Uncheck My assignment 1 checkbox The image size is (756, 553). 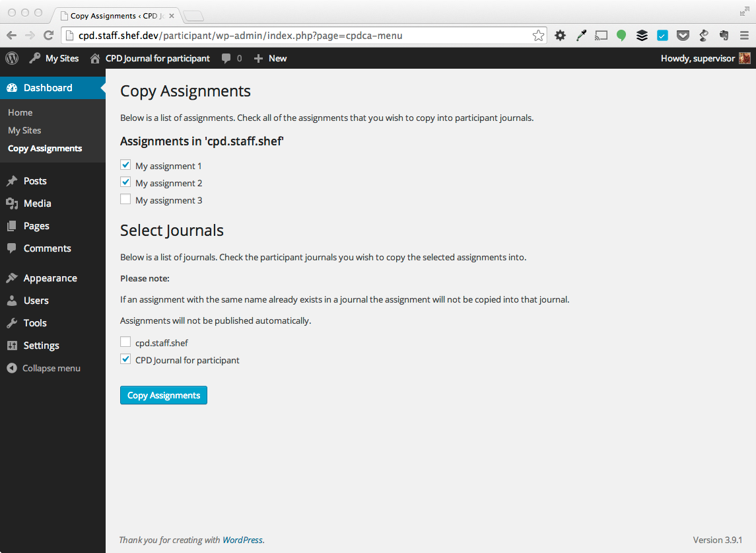(x=125, y=165)
